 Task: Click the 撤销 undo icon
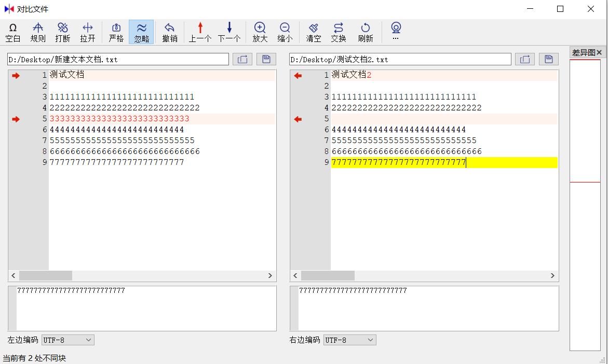coord(169,32)
